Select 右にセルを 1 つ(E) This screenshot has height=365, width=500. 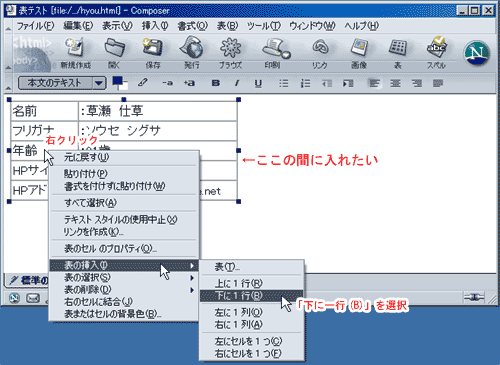pyautogui.click(x=252, y=353)
